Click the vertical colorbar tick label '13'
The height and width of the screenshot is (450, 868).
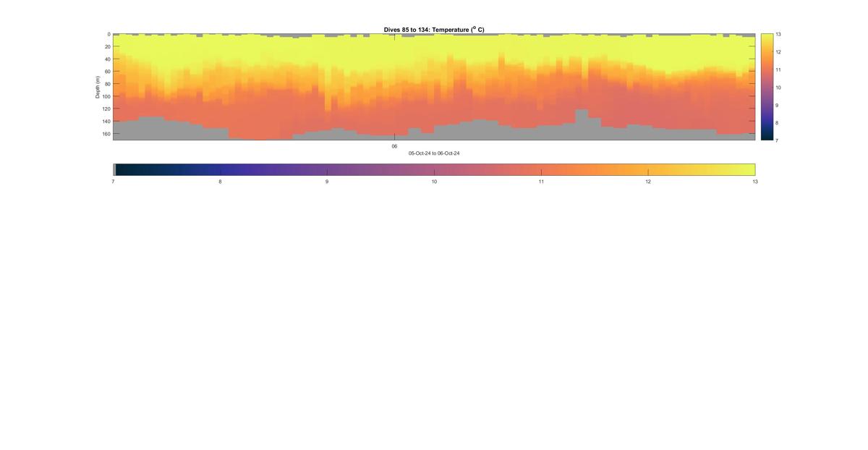[778, 34]
